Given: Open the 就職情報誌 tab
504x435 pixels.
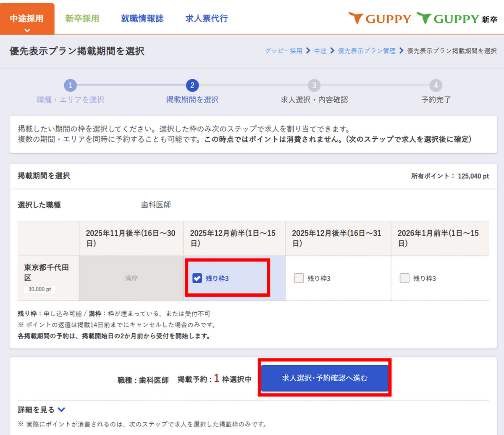Looking at the screenshot, I should (x=142, y=18).
